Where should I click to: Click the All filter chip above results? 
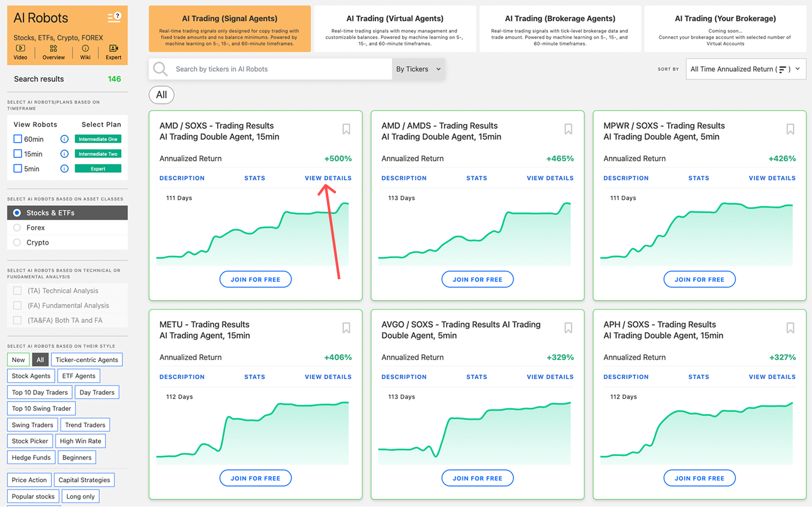[x=161, y=95]
